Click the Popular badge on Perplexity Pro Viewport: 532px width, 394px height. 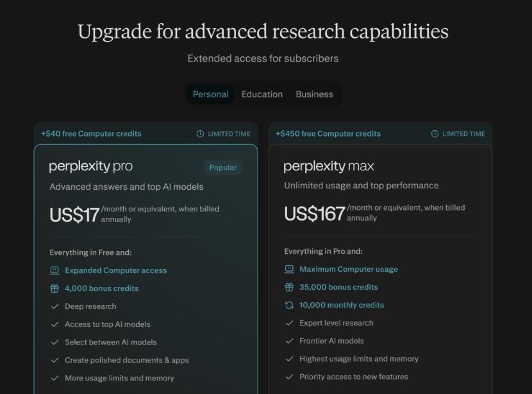point(223,167)
